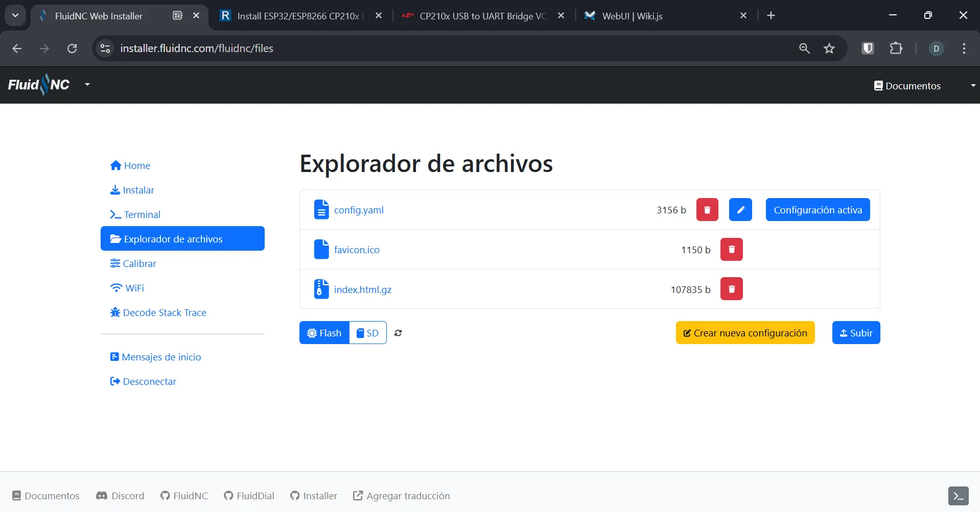The image size is (980, 512).
Task: Select the Flash storage view
Action: coord(324,332)
